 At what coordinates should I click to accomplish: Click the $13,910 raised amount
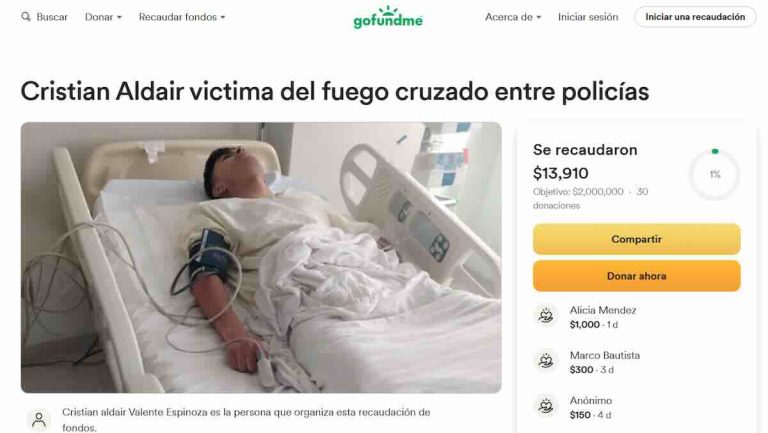pyautogui.click(x=560, y=173)
